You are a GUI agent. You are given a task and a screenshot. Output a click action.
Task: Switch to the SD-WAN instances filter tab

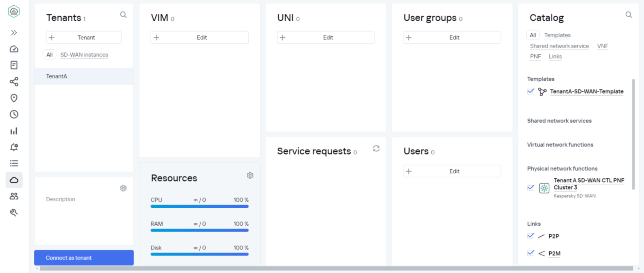click(x=84, y=55)
